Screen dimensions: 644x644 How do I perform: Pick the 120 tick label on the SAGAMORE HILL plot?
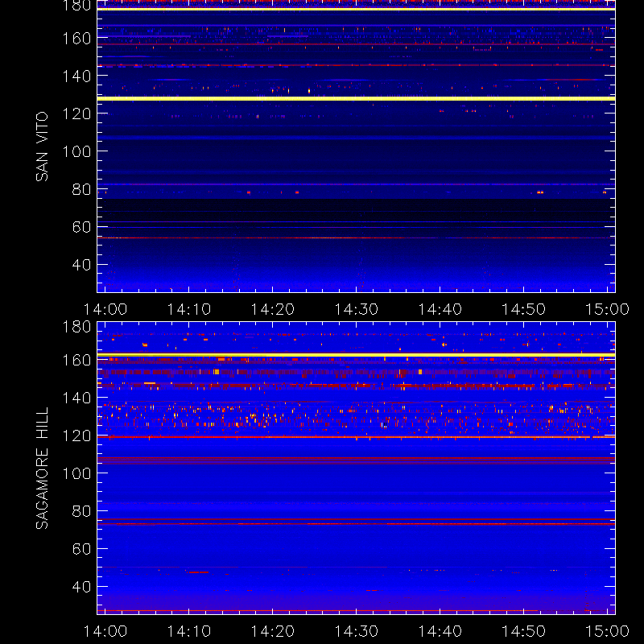[x=76, y=436]
